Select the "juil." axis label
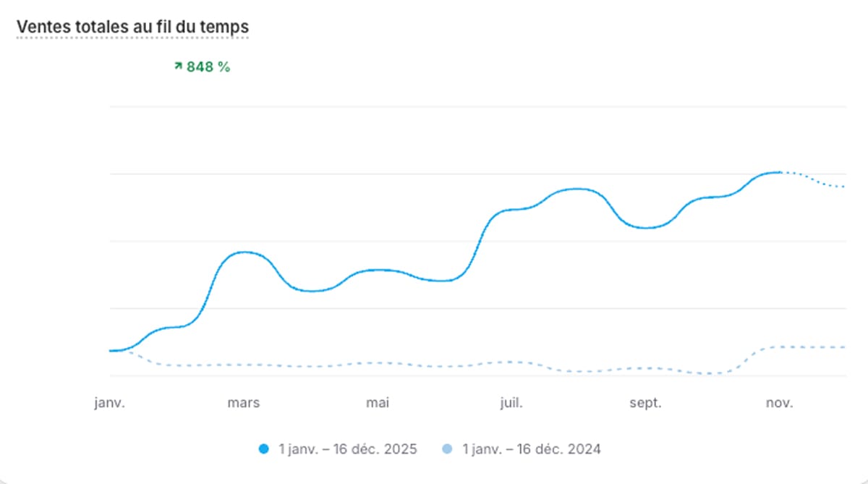The image size is (868, 484). [x=511, y=403]
